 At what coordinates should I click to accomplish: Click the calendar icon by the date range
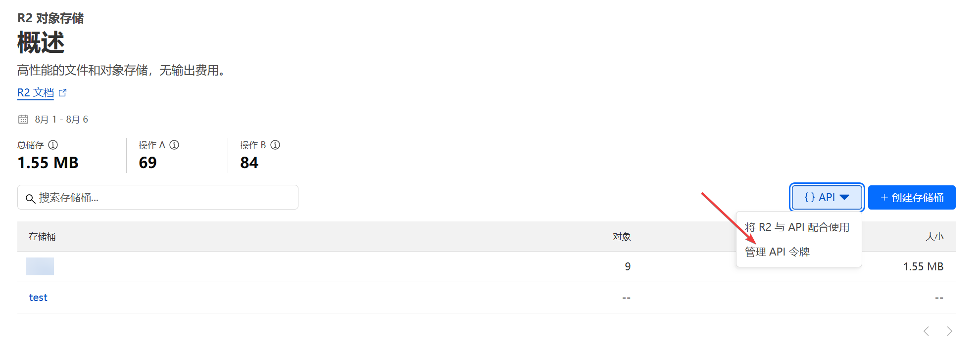(x=23, y=119)
